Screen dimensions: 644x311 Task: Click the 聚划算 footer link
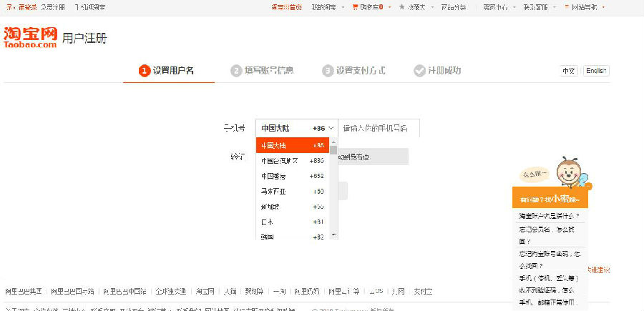pyautogui.click(x=255, y=292)
